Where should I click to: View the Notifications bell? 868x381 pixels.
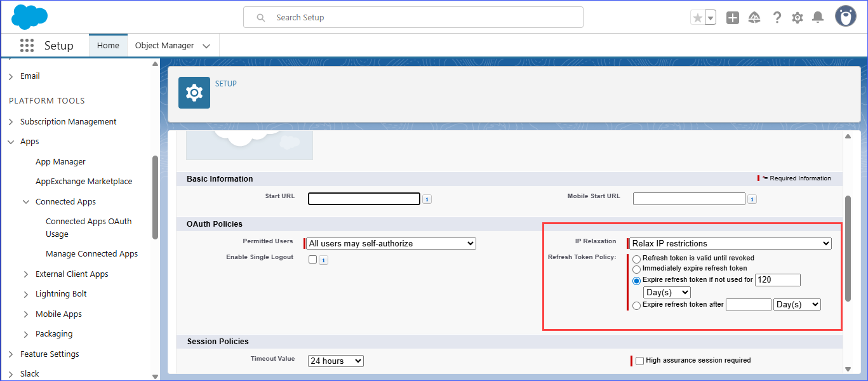818,18
